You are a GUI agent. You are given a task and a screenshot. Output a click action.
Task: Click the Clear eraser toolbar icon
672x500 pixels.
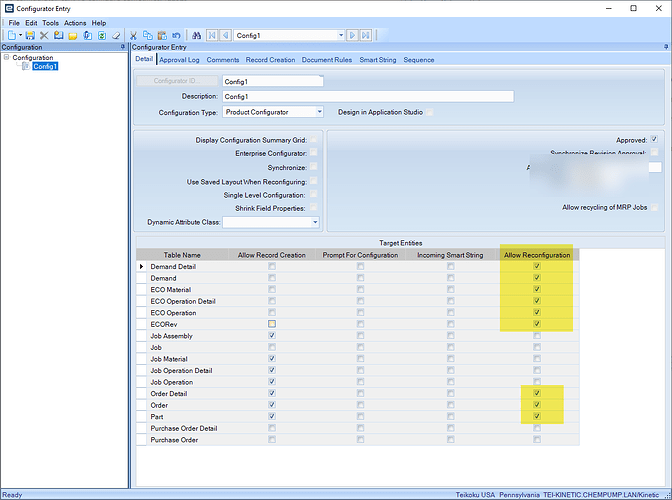[116, 36]
